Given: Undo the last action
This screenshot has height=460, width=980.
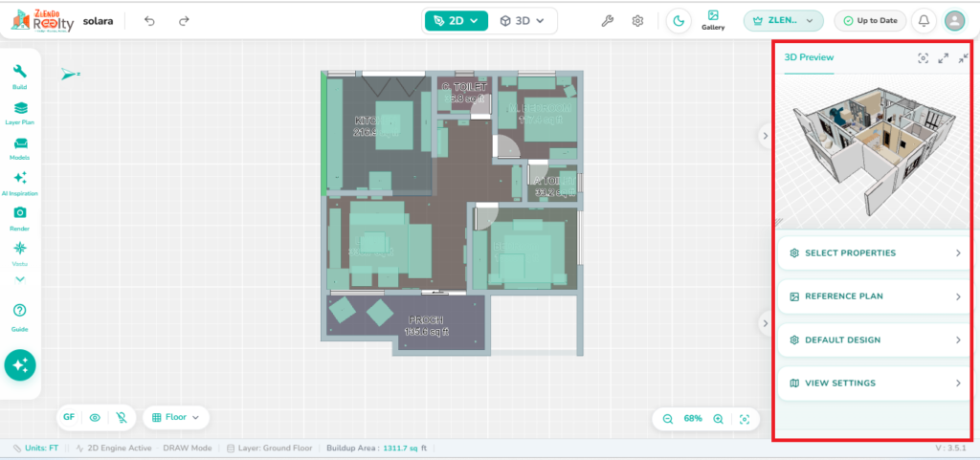Looking at the screenshot, I should click(149, 21).
